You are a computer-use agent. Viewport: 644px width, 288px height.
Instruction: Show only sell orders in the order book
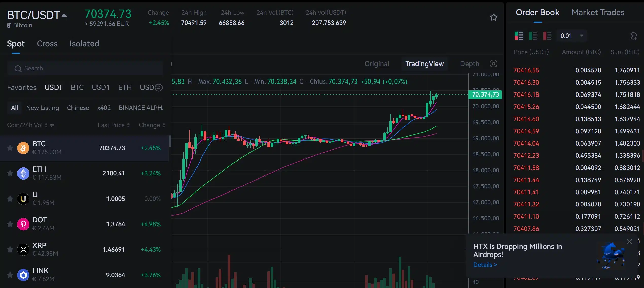pos(547,36)
